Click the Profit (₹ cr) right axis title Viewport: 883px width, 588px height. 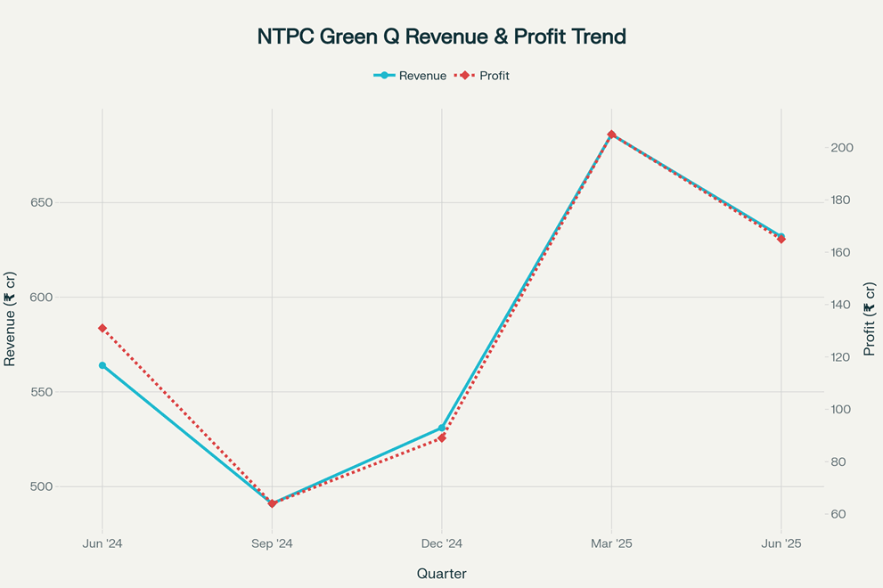tap(870, 318)
